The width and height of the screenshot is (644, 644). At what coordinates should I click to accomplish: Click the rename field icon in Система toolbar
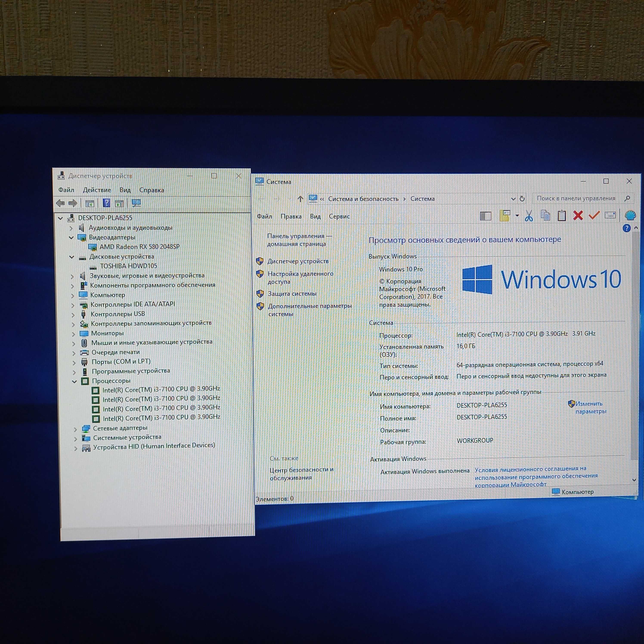pyautogui.click(x=610, y=215)
